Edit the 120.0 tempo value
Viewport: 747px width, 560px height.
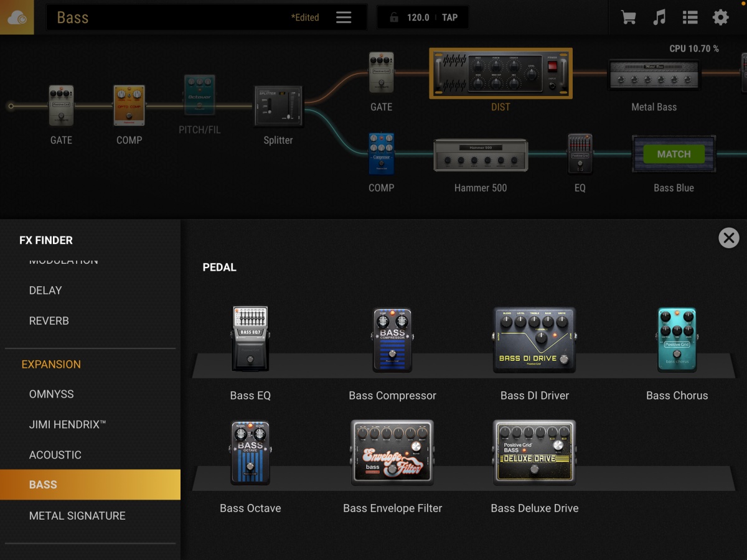(418, 17)
